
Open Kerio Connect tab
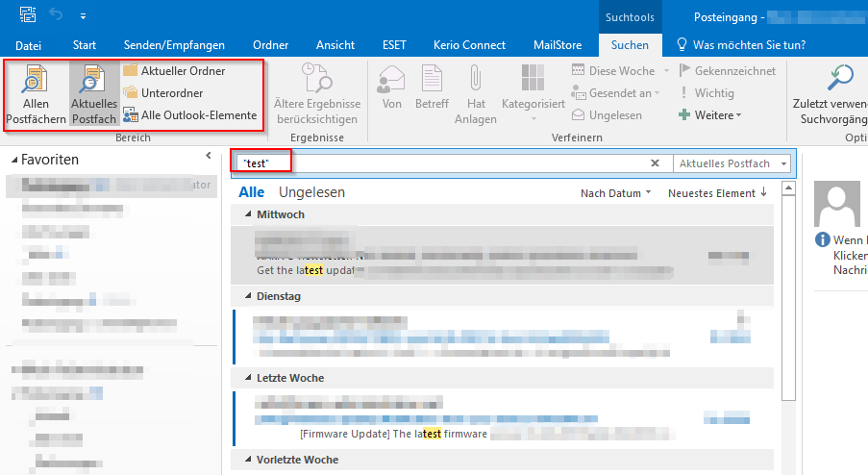point(469,45)
